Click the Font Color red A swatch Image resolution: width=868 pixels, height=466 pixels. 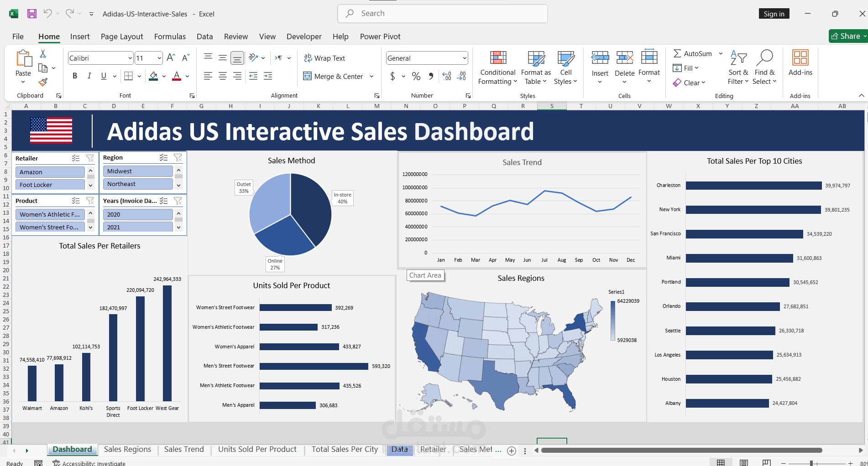tap(177, 76)
